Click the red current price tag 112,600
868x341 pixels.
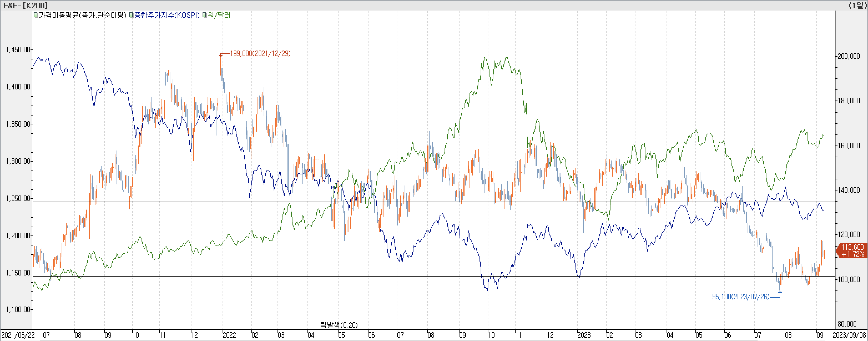852,250
